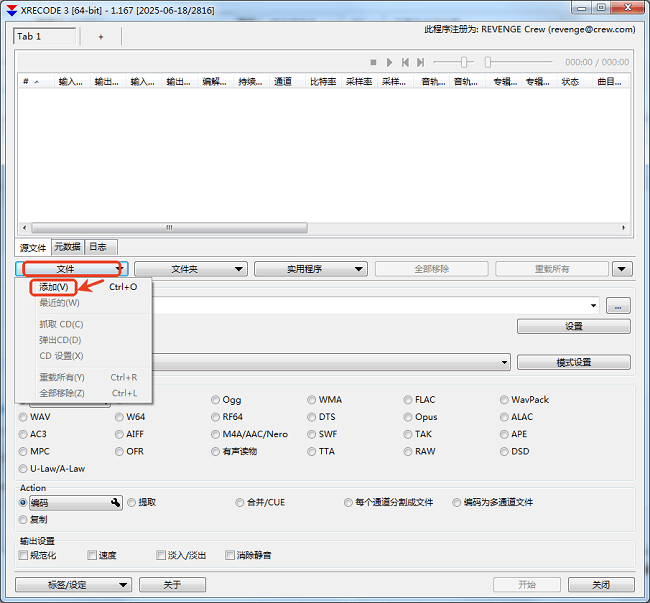Skip to the previous track
Image resolution: width=650 pixels, height=603 pixels.
[x=405, y=62]
